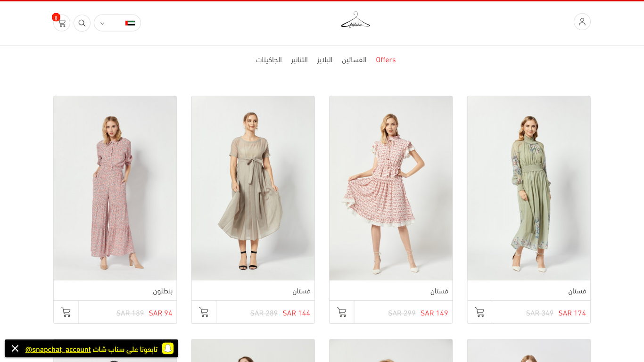
Task: Follow the @snapchat_account link
Action: [58, 349]
